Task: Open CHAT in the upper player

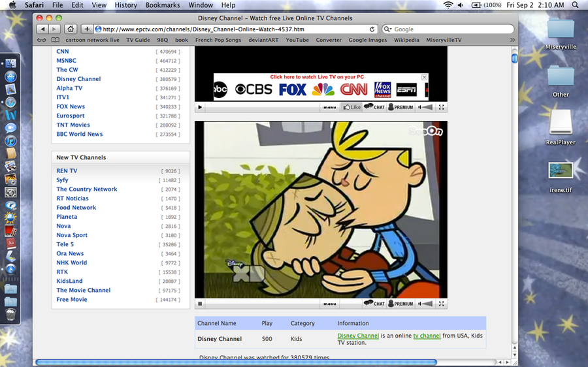Action: click(374, 107)
